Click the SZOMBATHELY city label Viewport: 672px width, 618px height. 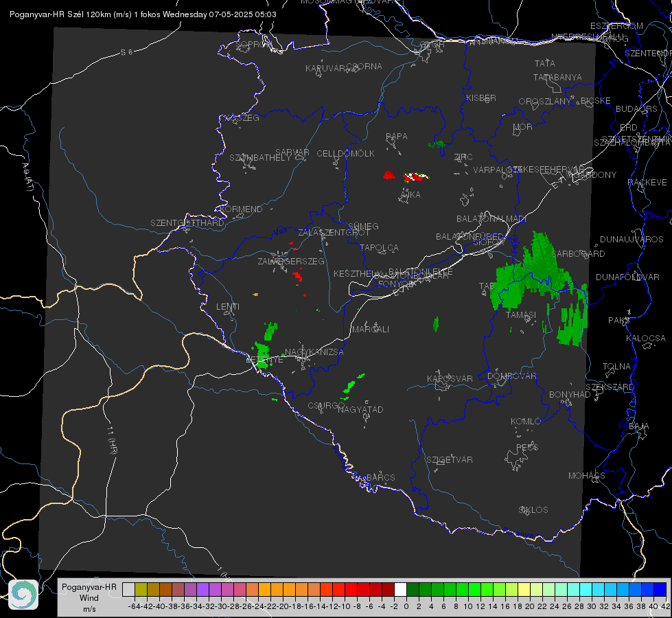(x=260, y=158)
